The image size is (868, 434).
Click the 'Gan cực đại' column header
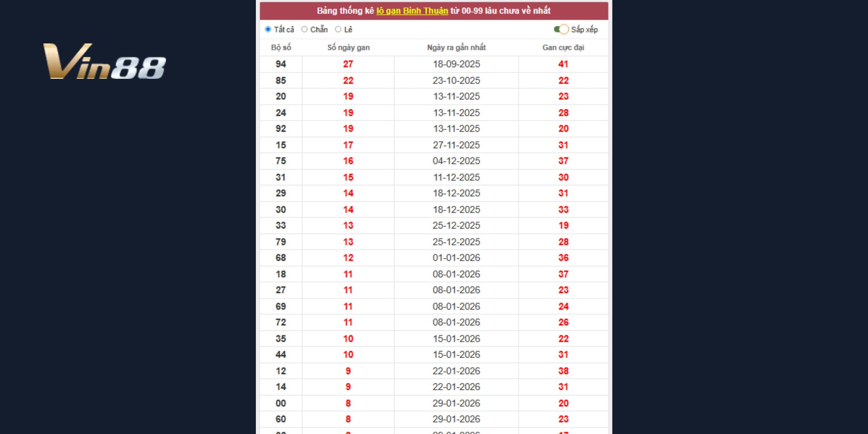pyautogui.click(x=563, y=48)
